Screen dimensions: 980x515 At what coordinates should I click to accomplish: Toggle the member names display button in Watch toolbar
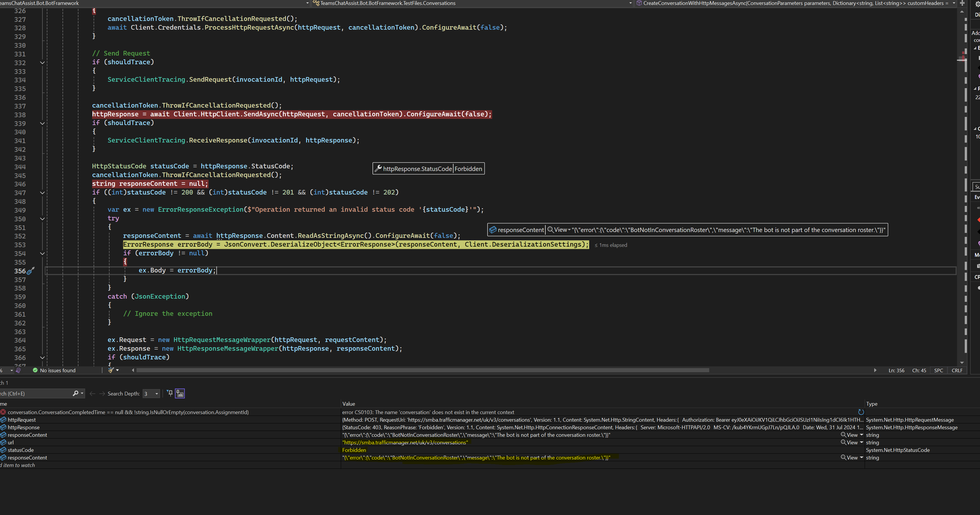[180, 393]
